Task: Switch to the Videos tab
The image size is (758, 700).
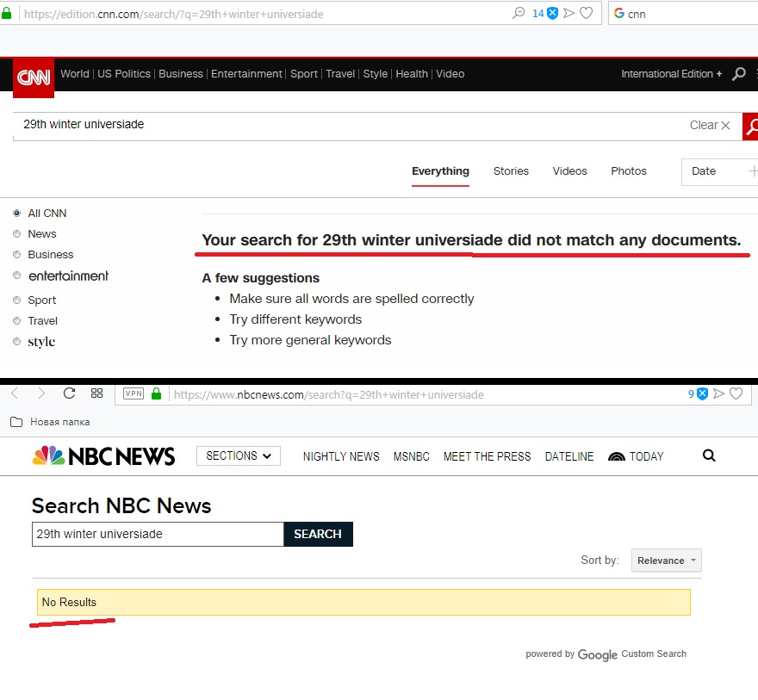Action: point(569,171)
